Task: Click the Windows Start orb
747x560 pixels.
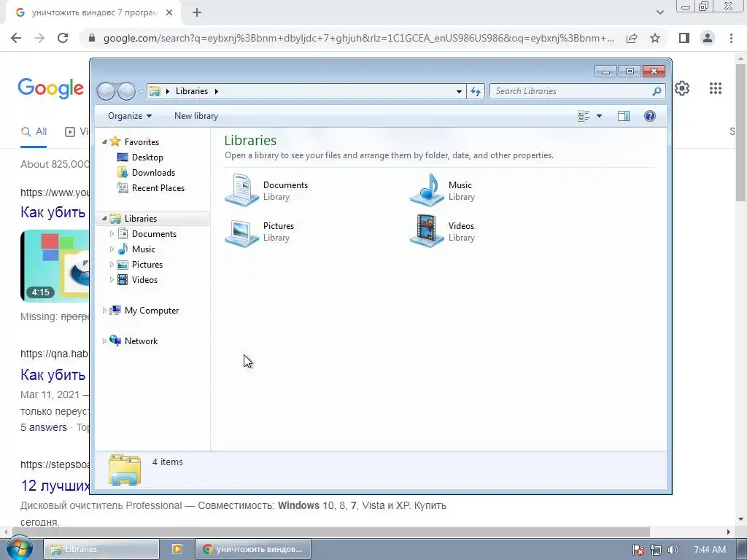Action: coord(18,548)
